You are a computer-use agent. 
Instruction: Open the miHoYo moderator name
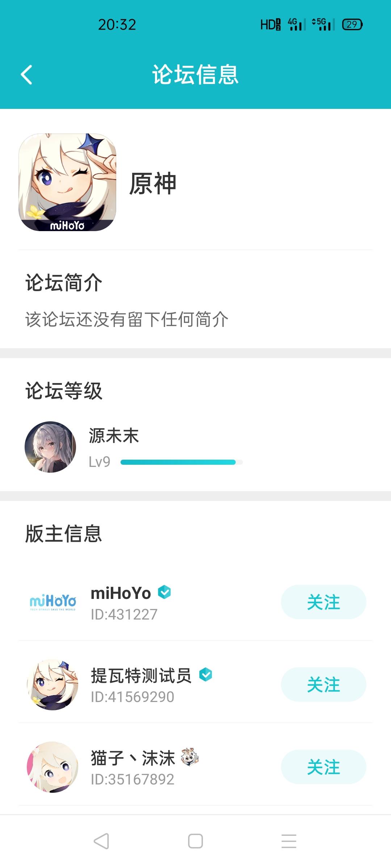121,593
